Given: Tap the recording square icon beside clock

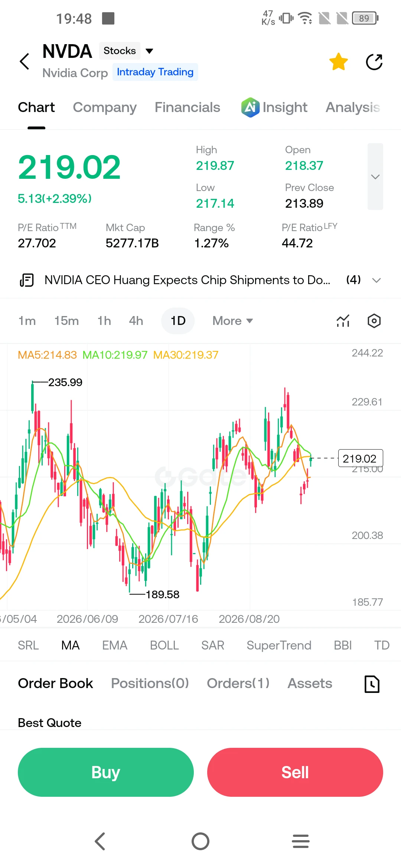Looking at the screenshot, I should click(108, 18).
